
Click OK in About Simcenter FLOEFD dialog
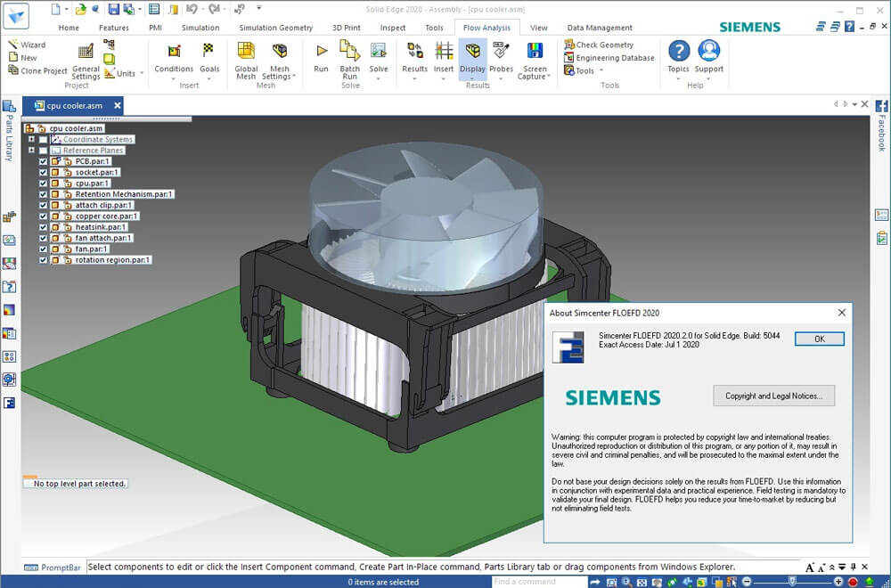click(820, 339)
